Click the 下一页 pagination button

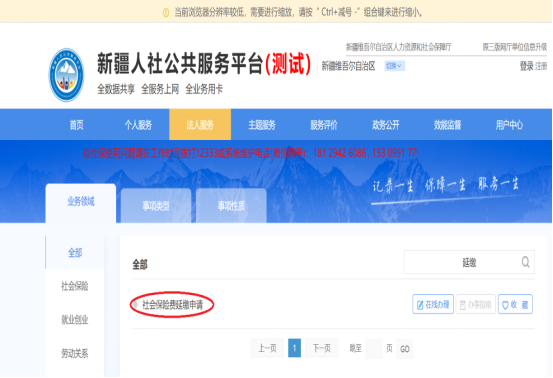click(322, 348)
